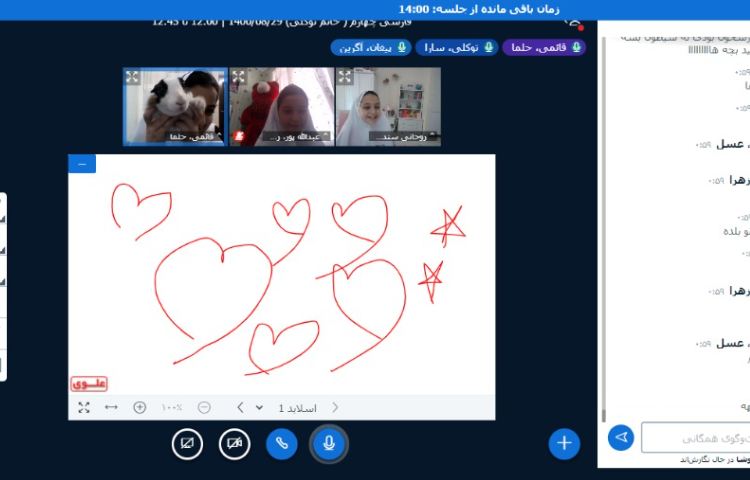This screenshot has height=480, width=750.
Task: Fit slide to width
Action: (x=111, y=407)
